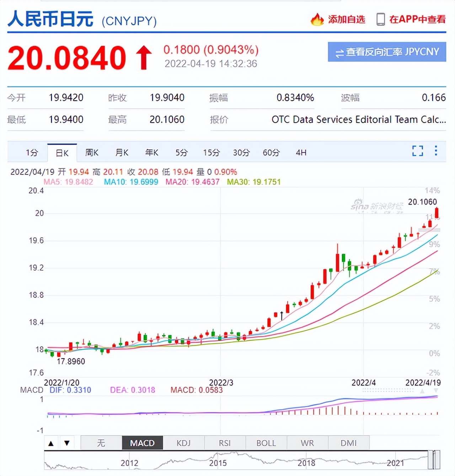Switch to the 月K monthly chart tab
The image size is (455, 476).
(122, 152)
